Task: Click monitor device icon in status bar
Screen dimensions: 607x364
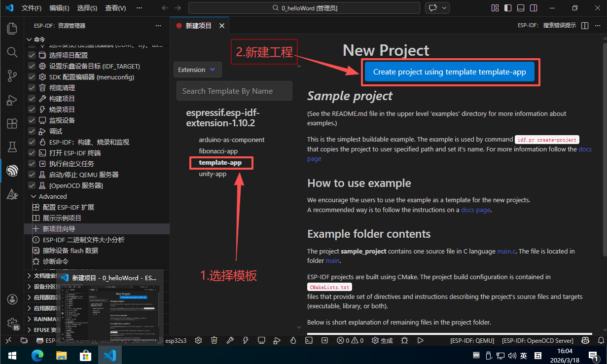Action: point(261,340)
